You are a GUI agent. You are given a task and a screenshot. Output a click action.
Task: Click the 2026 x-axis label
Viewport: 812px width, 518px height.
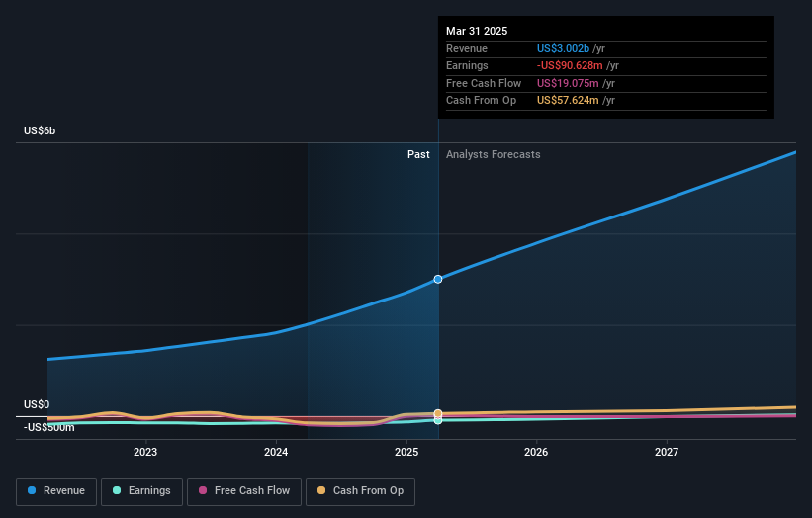(x=536, y=452)
